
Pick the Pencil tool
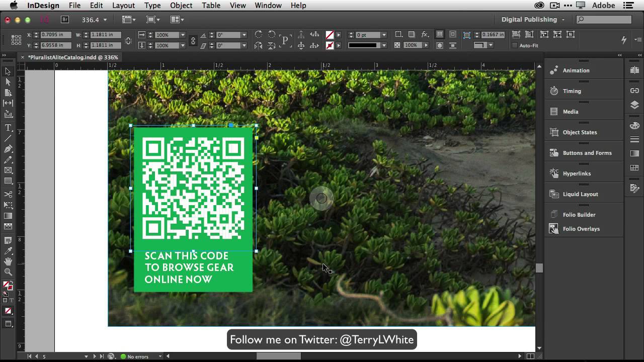point(8,159)
